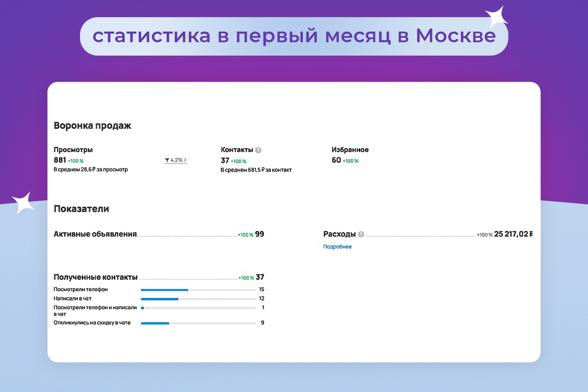Click the +100 % badge beside Избранное
Image resolution: width=588 pixels, height=392 pixels.
pos(351,161)
